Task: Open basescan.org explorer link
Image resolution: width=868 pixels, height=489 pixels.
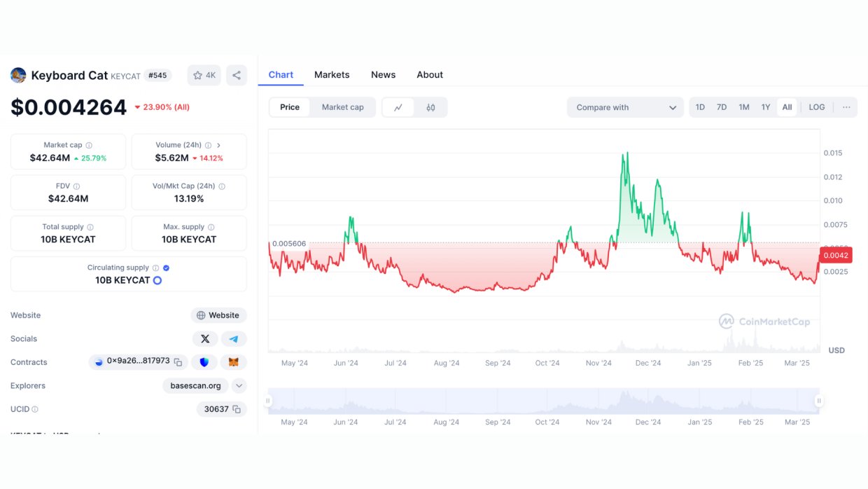Action: (196, 386)
